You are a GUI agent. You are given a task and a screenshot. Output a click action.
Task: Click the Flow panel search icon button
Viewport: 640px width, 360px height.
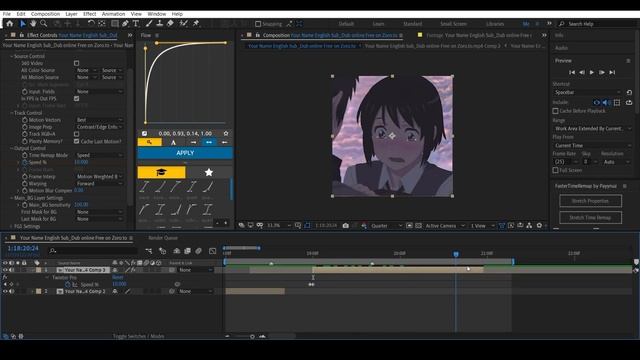click(x=149, y=142)
